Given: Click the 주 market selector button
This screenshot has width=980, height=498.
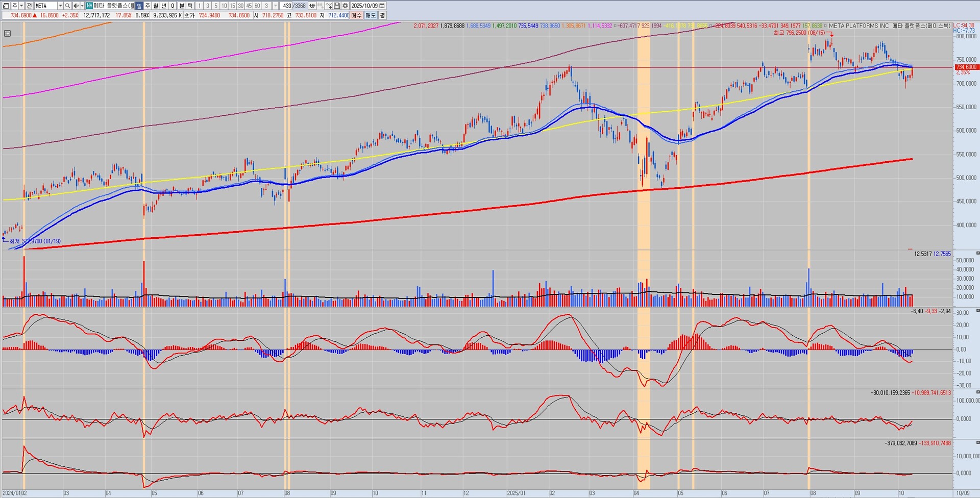Looking at the screenshot, I should coord(14,6).
